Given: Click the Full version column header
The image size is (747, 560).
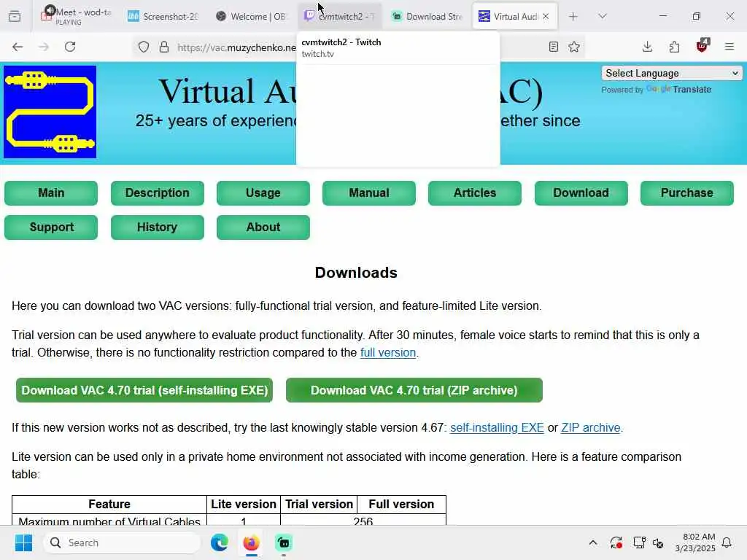Looking at the screenshot, I should tap(401, 505).
